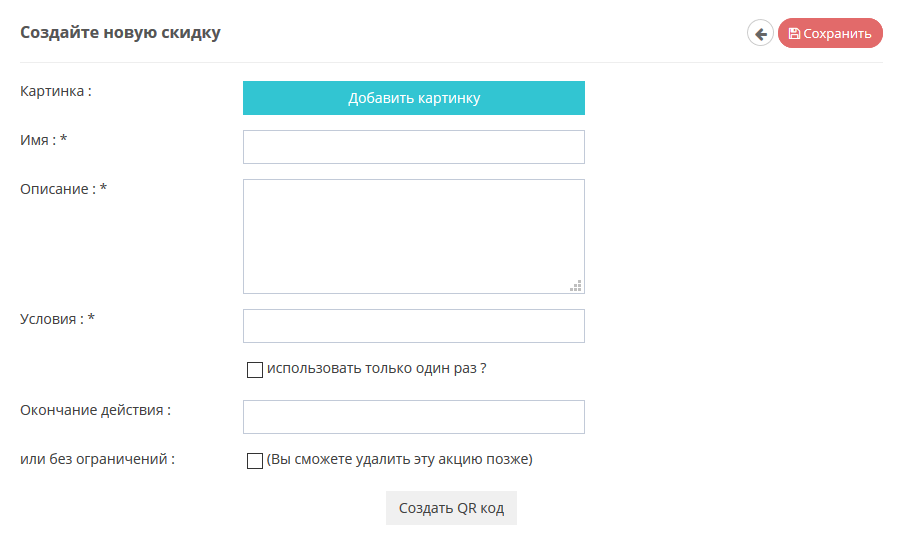902x554 pixels.
Task: Click the или без ограничений label
Action: point(97,459)
